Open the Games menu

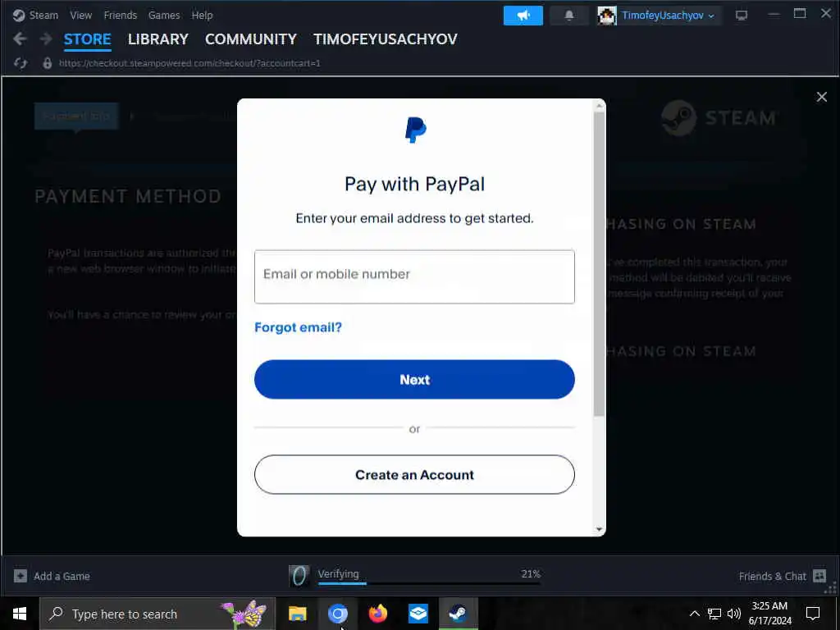164,16
